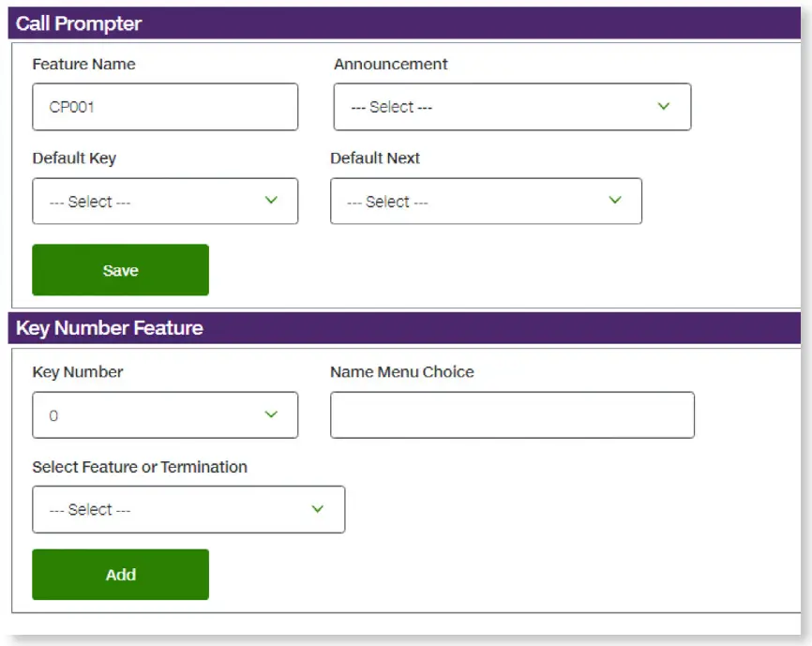Open the Default Next dropdown
Screen dimensions: 812x646
tap(485, 202)
